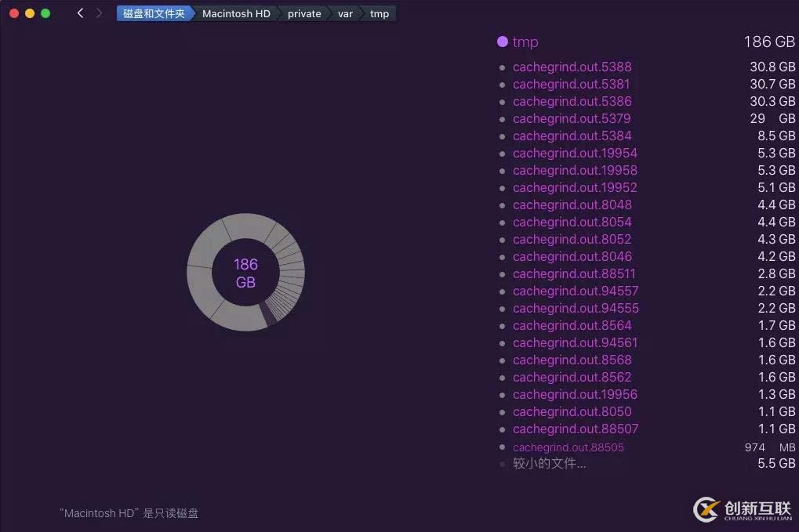Click the 186 GB chart center
The image size is (799, 532).
pyautogui.click(x=245, y=272)
